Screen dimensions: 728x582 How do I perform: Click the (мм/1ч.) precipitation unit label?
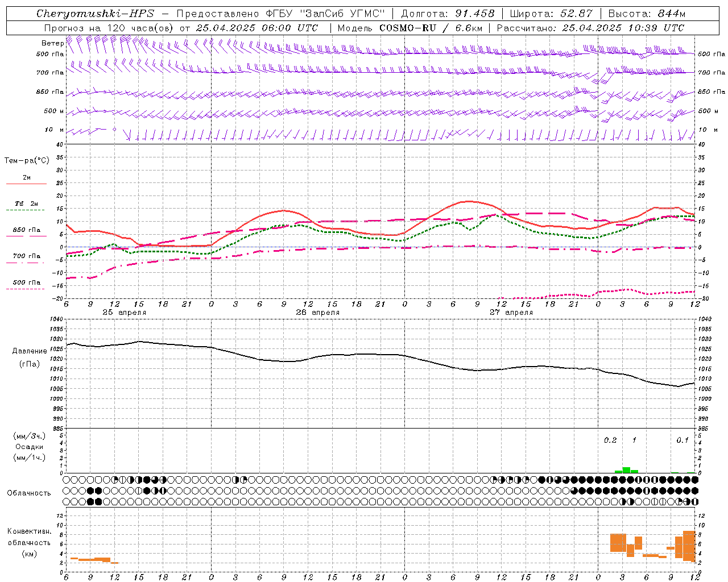pyautogui.click(x=30, y=458)
